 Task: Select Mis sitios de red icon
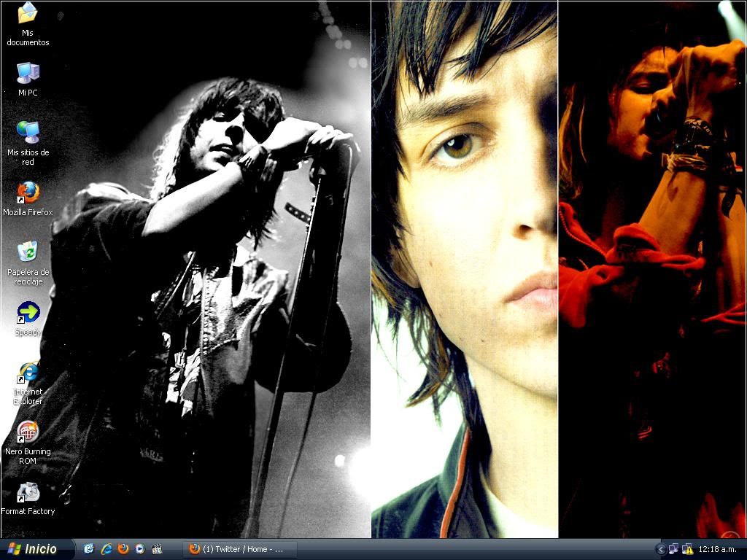coord(28,143)
